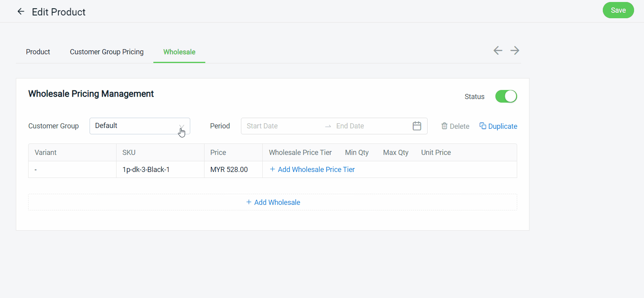
Task: Click plus icon next to Add Wholesale
Action: 249,202
